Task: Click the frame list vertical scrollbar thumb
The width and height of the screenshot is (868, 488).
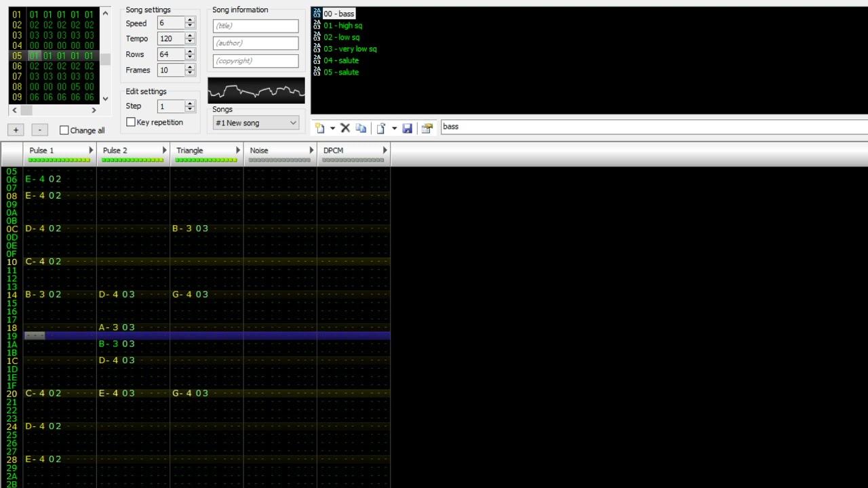Action: (x=105, y=58)
